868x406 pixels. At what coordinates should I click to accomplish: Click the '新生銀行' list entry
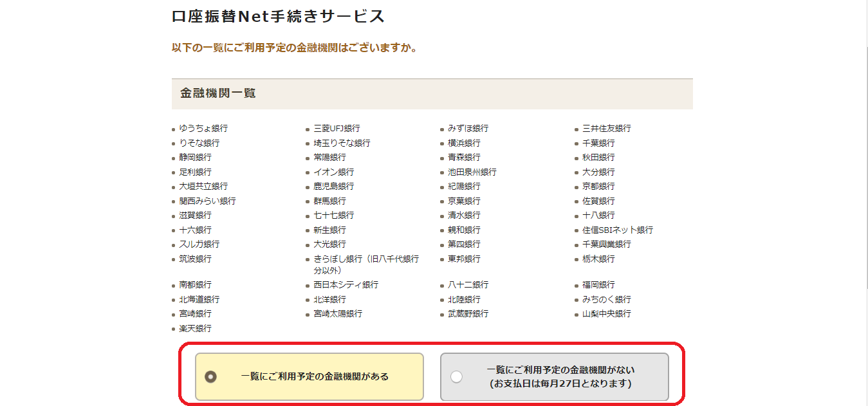click(329, 230)
